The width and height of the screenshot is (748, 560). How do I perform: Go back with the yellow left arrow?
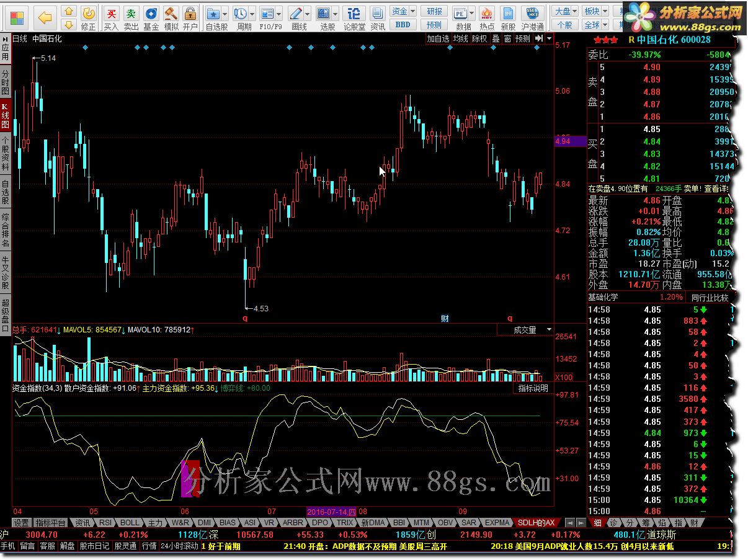click(x=45, y=17)
